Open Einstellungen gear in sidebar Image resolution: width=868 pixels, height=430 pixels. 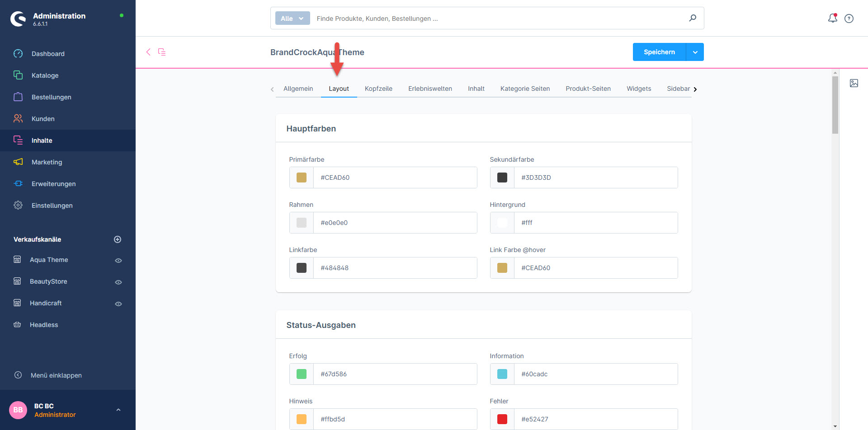tap(18, 206)
